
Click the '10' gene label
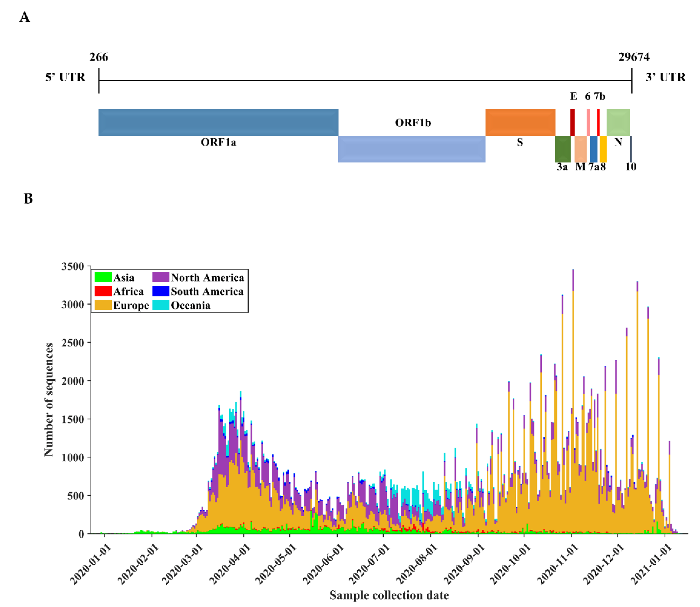(631, 167)
